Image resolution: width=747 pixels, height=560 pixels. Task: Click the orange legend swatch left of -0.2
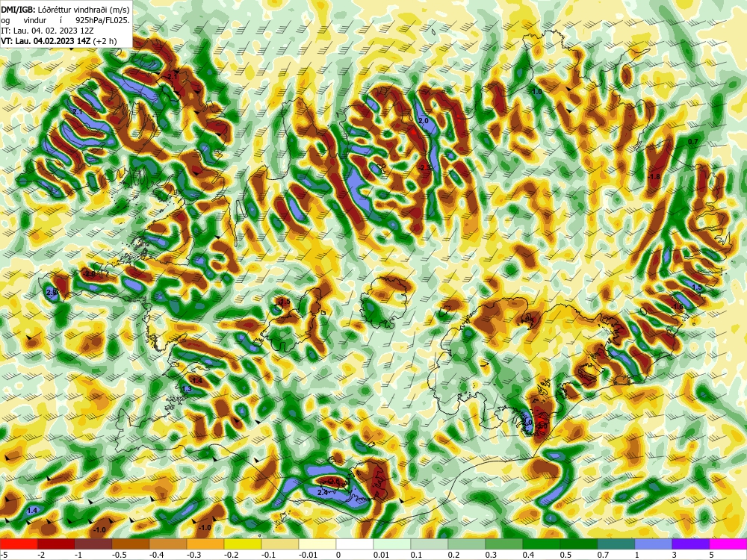[x=205, y=544]
